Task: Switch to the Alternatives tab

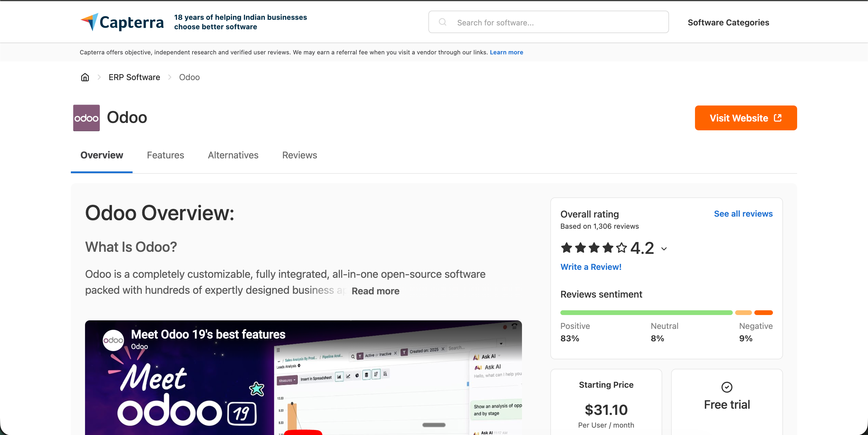Action: [233, 155]
